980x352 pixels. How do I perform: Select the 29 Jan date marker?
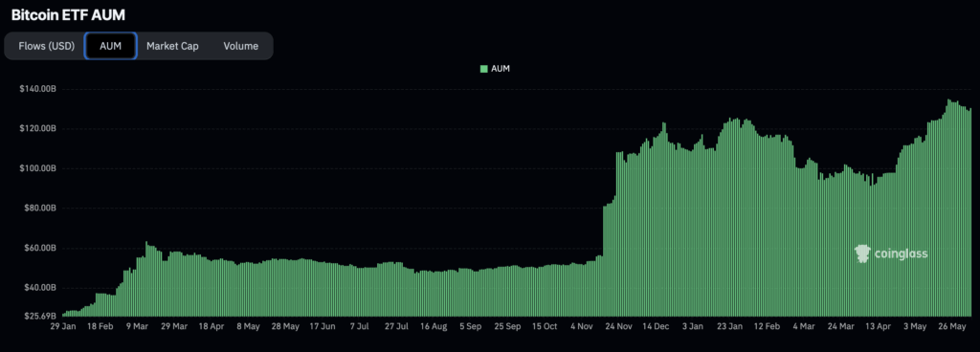click(x=63, y=326)
